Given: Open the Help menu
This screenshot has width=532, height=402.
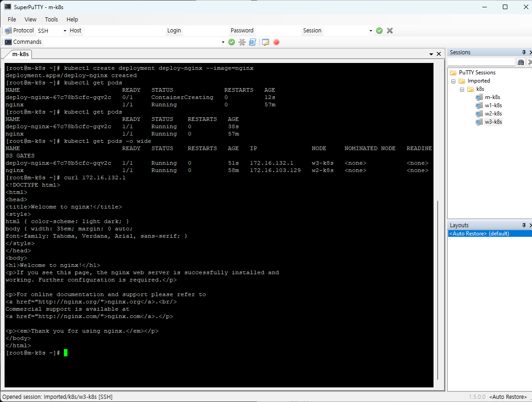Looking at the screenshot, I should tap(72, 19).
